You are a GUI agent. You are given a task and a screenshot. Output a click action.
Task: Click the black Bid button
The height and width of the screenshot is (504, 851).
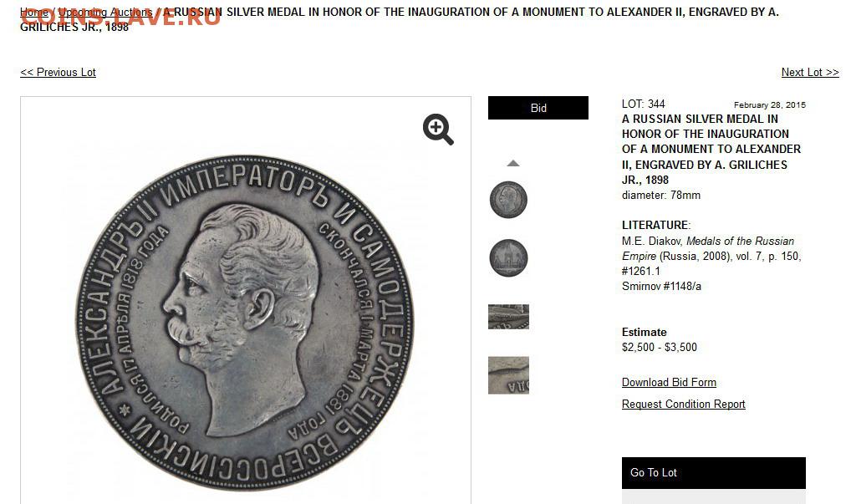538,108
